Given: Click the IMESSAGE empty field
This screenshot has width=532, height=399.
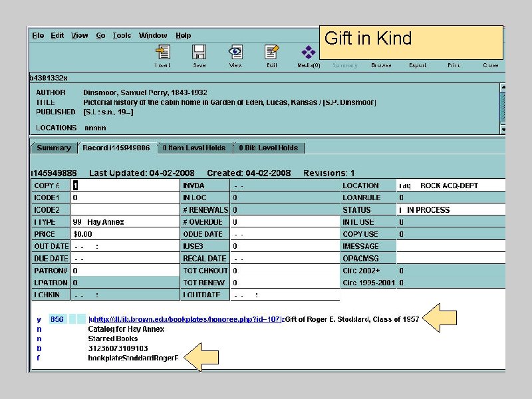Looking at the screenshot, I should coord(451,246).
